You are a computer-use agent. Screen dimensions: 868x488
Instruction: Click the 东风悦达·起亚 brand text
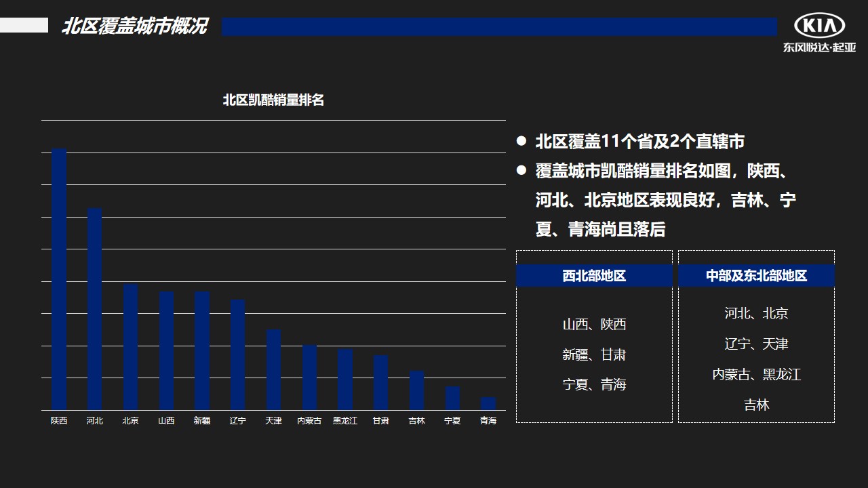820,47
